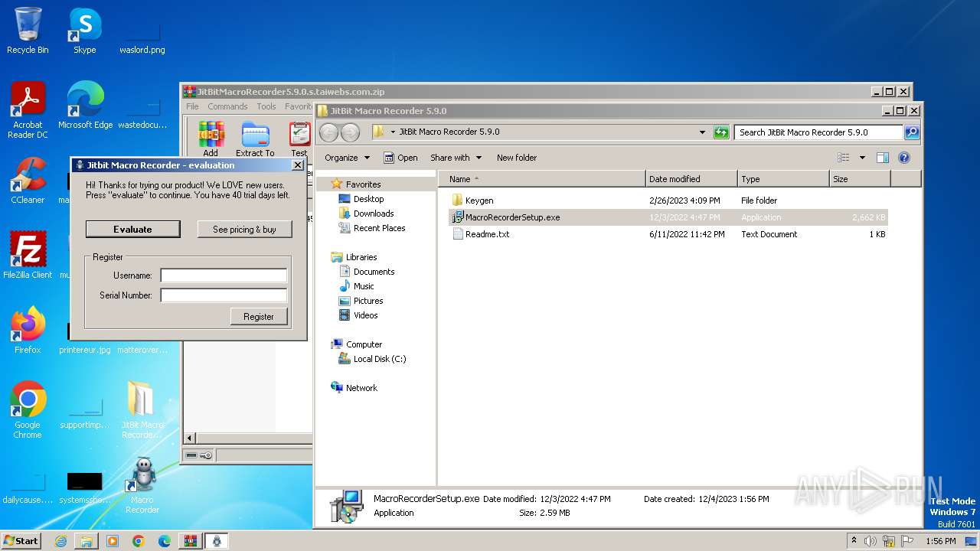Open the Share with dropdown
The height and width of the screenshot is (551, 980).
pyautogui.click(x=456, y=158)
